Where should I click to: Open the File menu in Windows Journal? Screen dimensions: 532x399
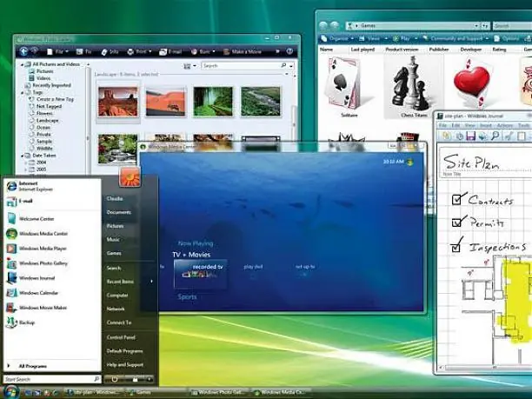pos(442,125)
